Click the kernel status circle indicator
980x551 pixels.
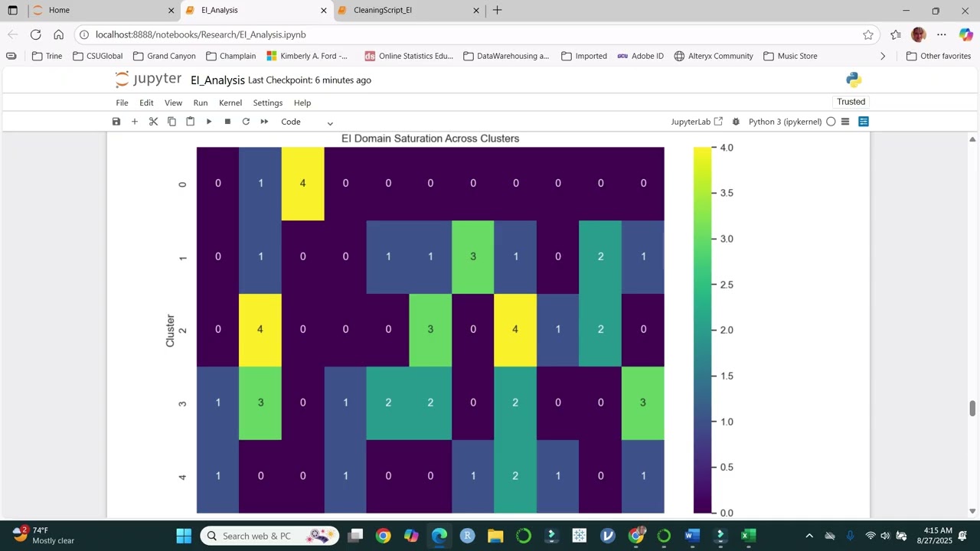click(x=831, y=122)
